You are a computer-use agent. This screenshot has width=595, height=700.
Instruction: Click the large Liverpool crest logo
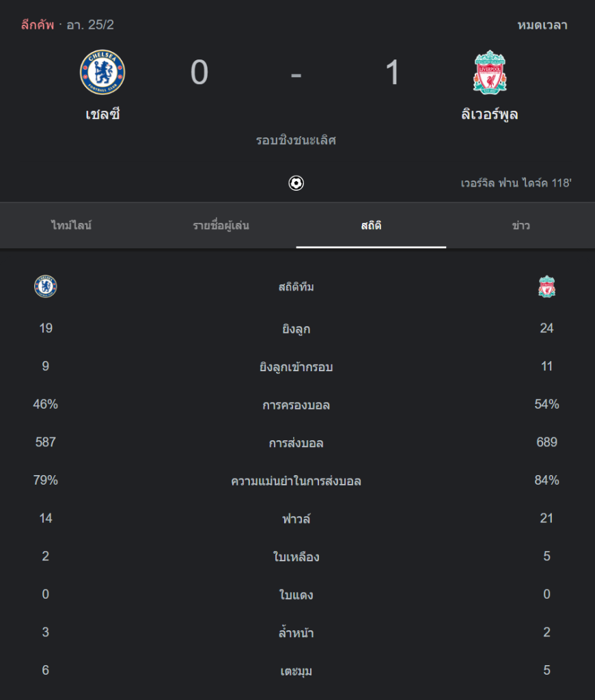(490, 72)
